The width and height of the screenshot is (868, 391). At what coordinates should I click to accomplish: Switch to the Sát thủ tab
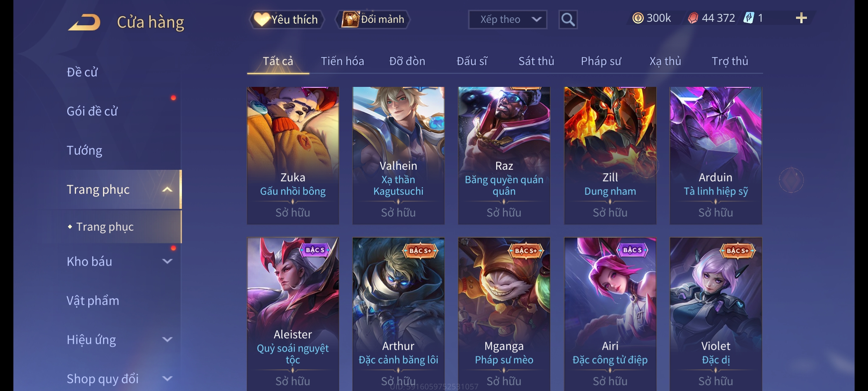click(536, 61)
